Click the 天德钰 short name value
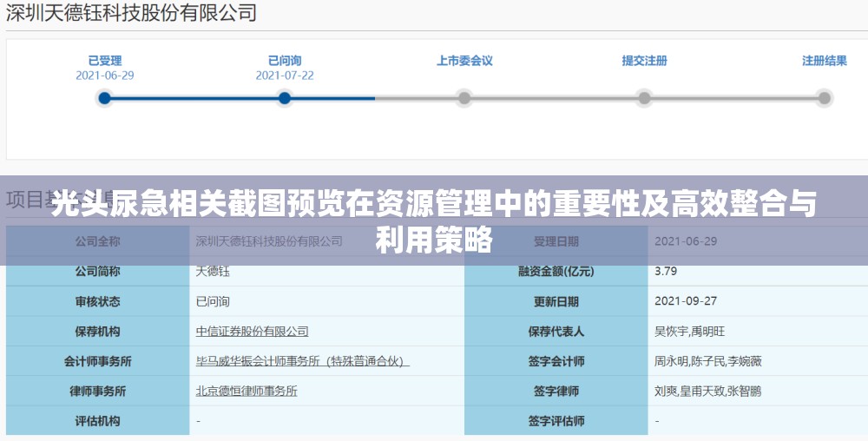Image resolution: width=868 pixels, height=441 pixels. pos(213,271)
